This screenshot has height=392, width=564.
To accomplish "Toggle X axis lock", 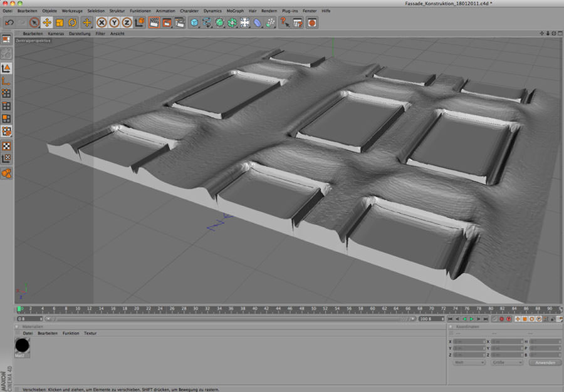I will click(x=102, y=23).
